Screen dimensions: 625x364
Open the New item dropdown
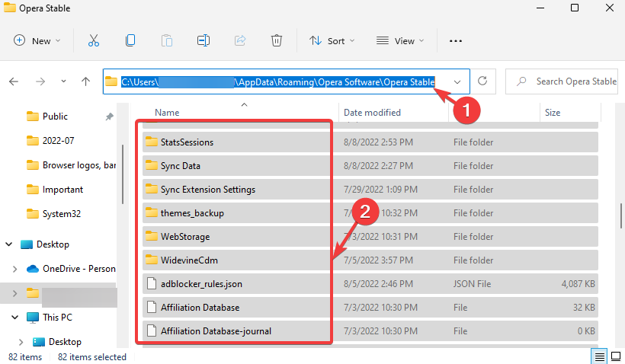coord(37,40)
